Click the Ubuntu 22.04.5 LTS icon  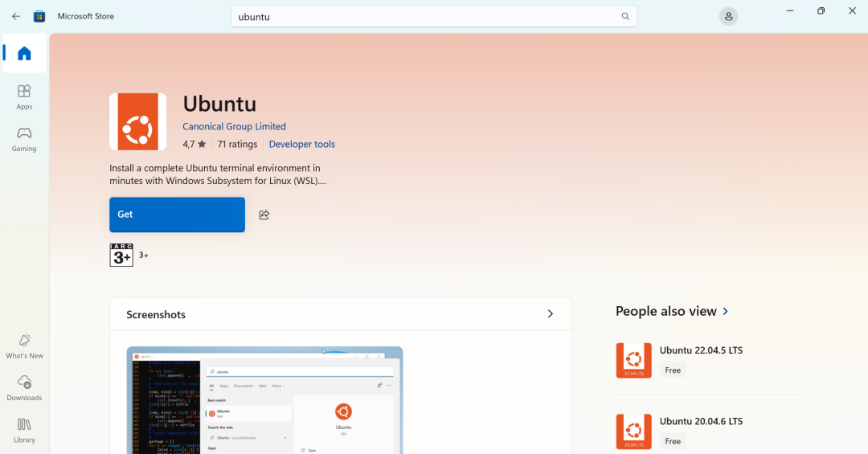(x=634, y=361)
